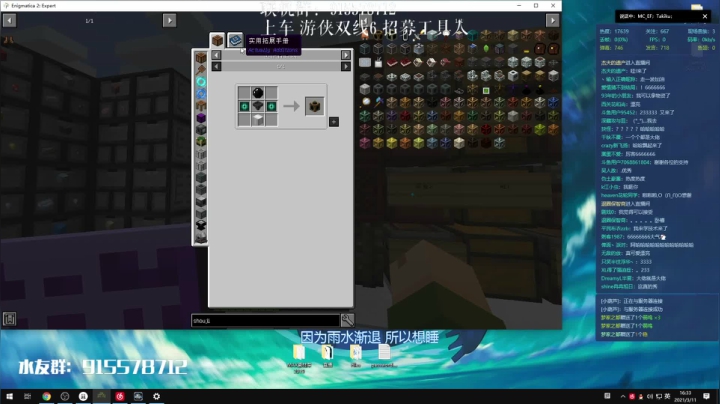Click the recipe output item slot
The width and height of the screenshot is (720, 404).
315,106
